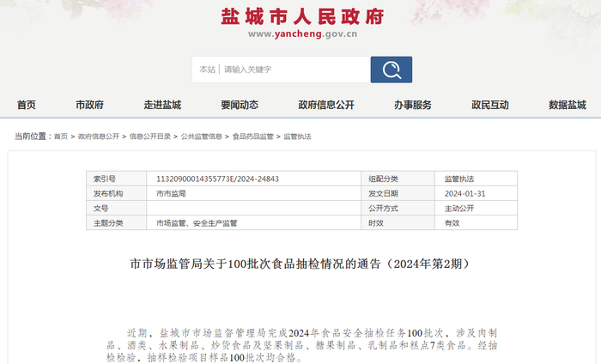
Task: Click 公共监管信息 breadcrumb link
Action: pyautogui.click(x=202, y=136)
